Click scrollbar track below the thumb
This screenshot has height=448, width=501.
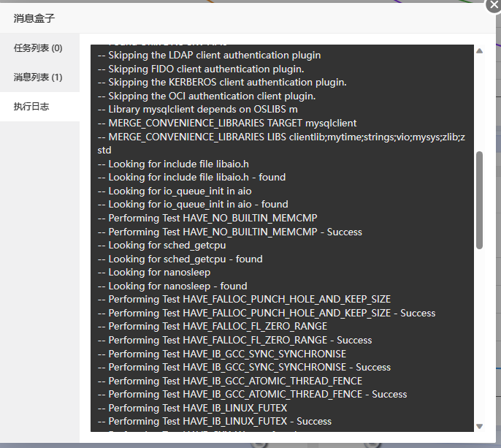point(479,335)
